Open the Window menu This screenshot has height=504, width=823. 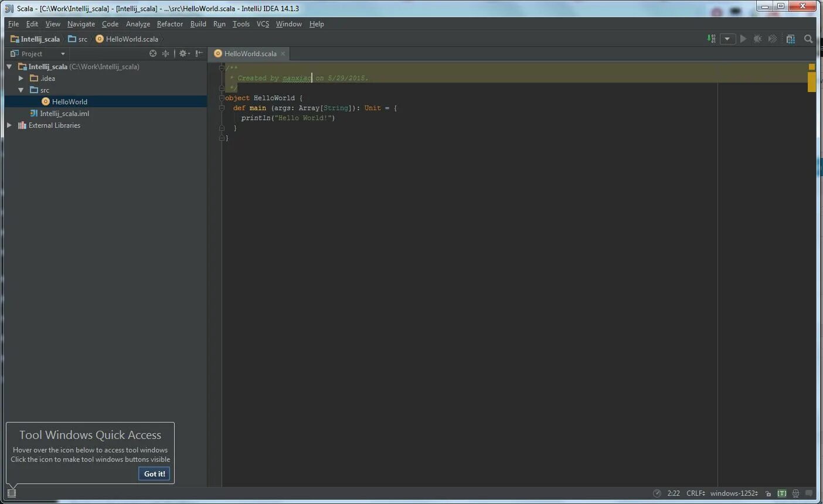(x=288, y=24)
